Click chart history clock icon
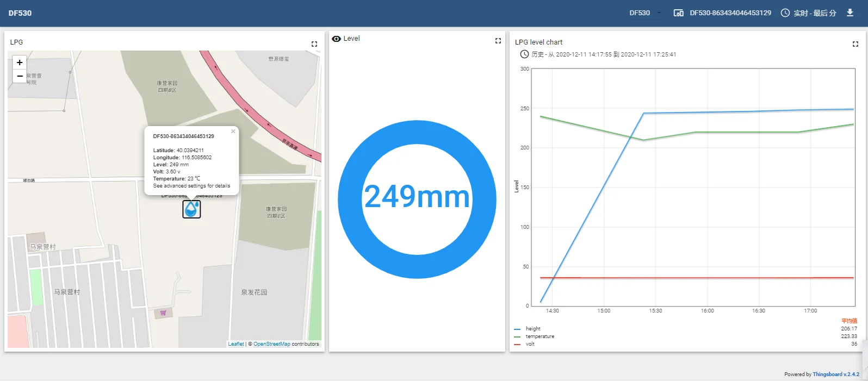Viewport: 868px width, 381px height. coord(524,54)
